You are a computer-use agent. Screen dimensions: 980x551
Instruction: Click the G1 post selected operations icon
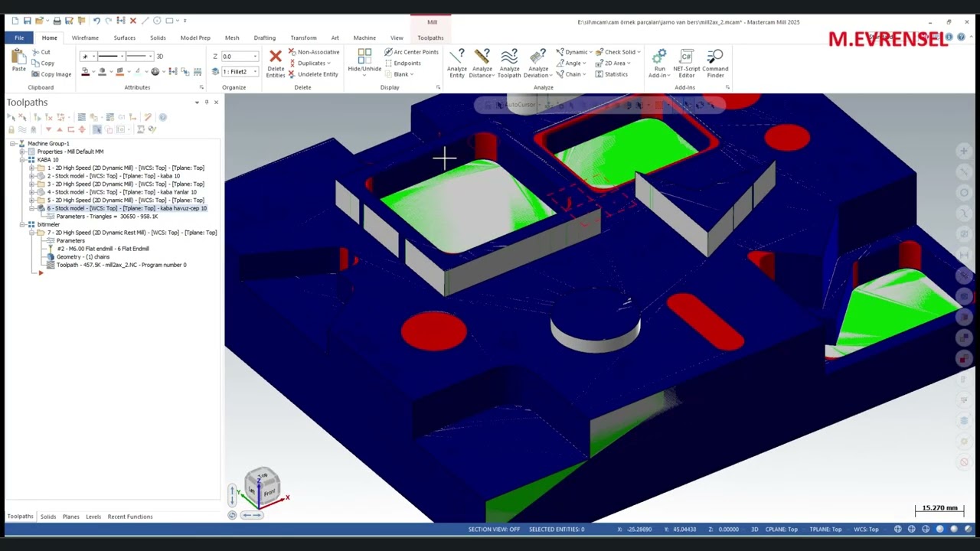(x=122, y=117)
